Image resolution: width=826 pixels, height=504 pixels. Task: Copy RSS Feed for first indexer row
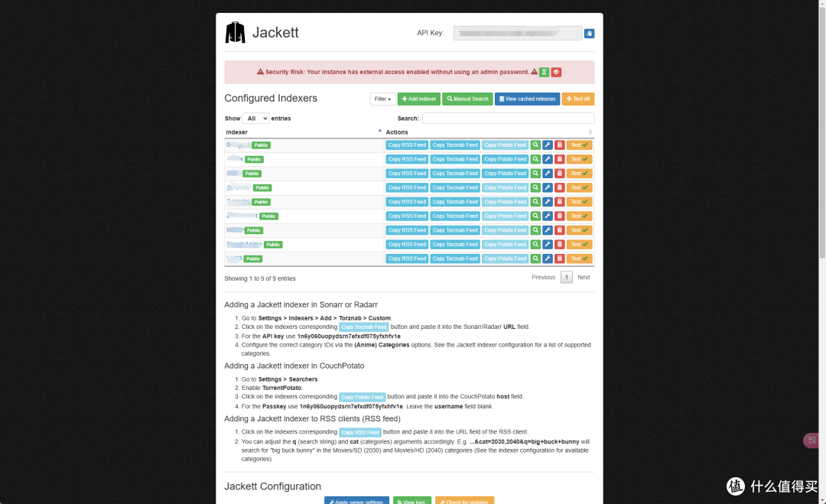click(407, 145)
